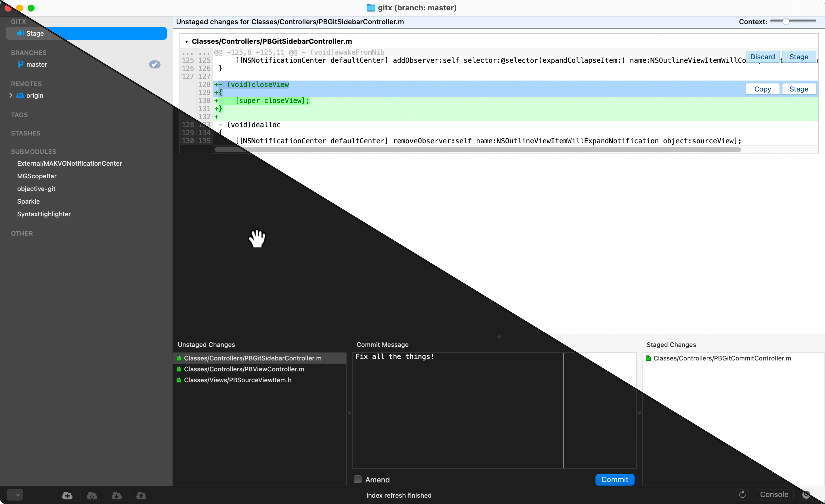Screen dimensions: 825x504
Task: Click the green file icon of PBGitCommitController.m
Action: coord(648,358)
